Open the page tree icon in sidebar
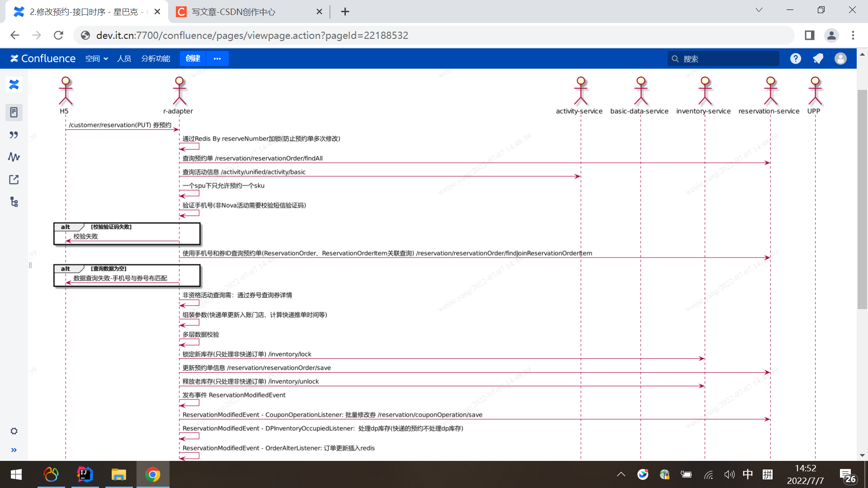This screenshot has height=488, width=868. pyautogui.click(x=14, y=202)
